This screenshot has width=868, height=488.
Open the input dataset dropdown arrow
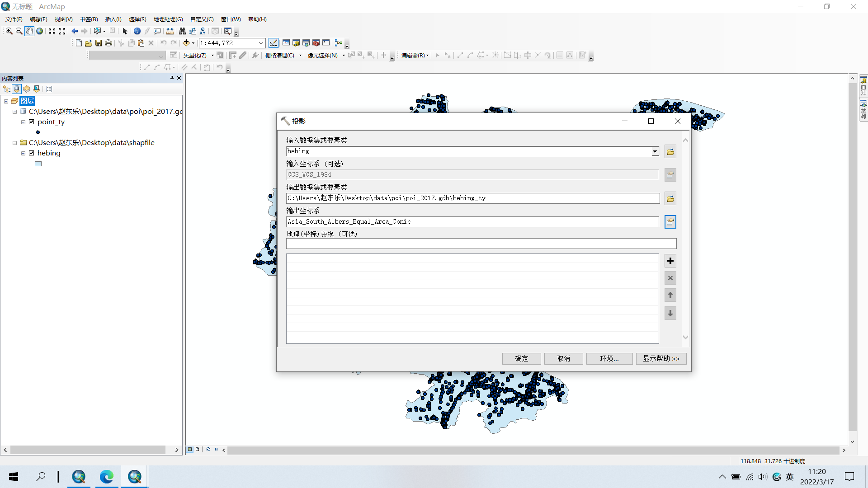point(655,152)
